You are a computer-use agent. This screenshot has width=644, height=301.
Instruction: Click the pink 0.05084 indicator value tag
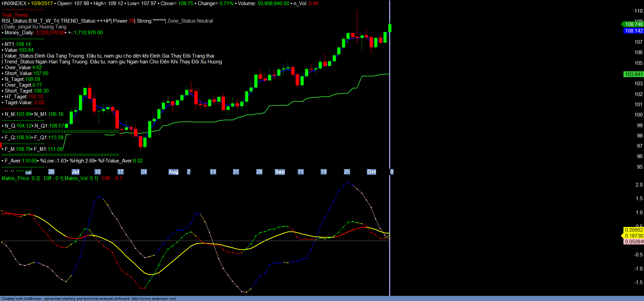pyautogui.click(x=634, y=242)
